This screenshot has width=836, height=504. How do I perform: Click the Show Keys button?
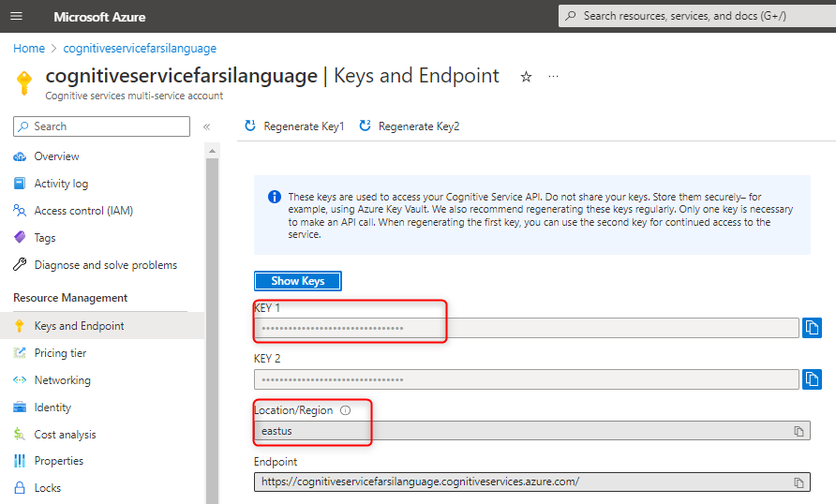pos(298,281)
